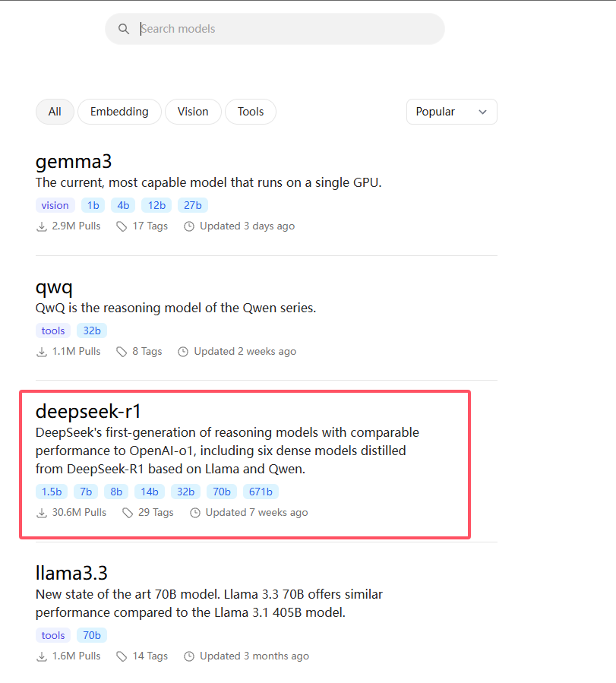Click the download icon beside 2.9M Pulls

[41, 226]
